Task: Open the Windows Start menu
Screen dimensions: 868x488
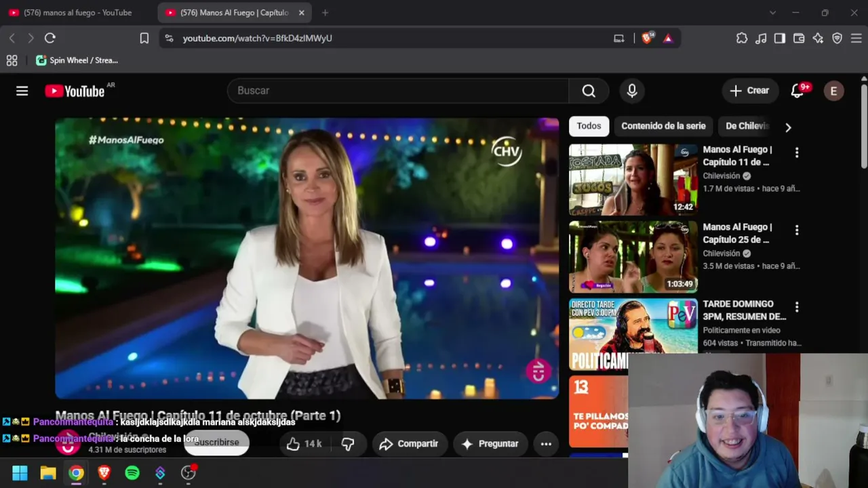Action: click(x=20, y=473)
